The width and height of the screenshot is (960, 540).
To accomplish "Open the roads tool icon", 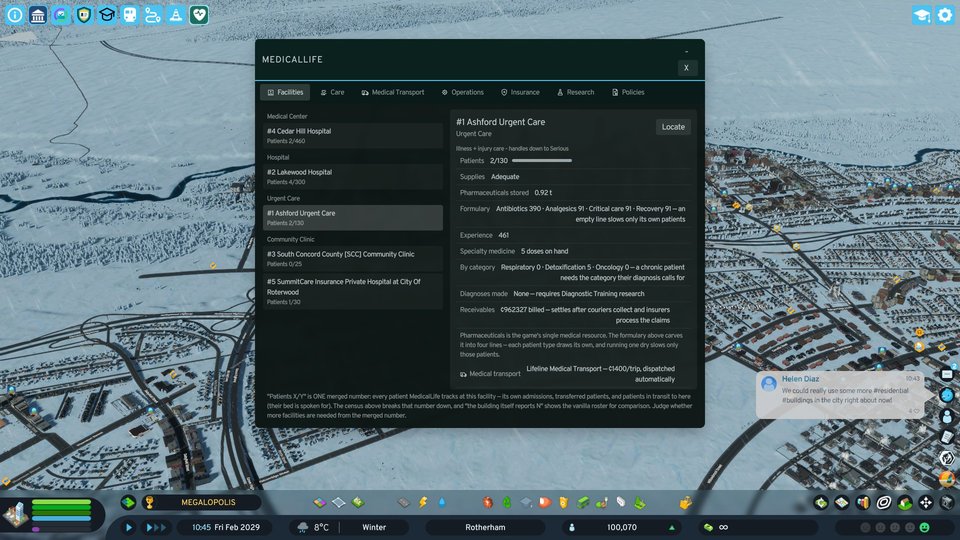I will (x=403, y=503).
